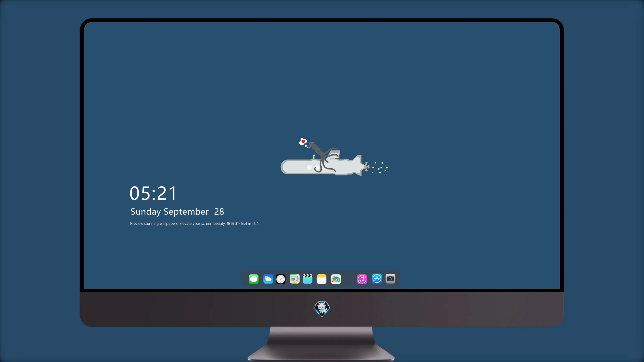Screen dimensions: 644x362
Task: Launch the Clock app from the dock
Action: click(281, 279)
